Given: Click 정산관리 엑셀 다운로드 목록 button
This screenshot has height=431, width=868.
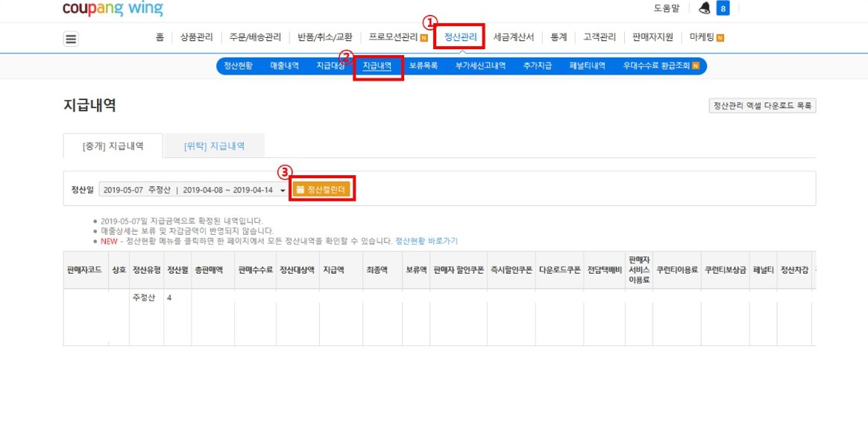Looking at the screenshot, I should (x=762, y=106).
